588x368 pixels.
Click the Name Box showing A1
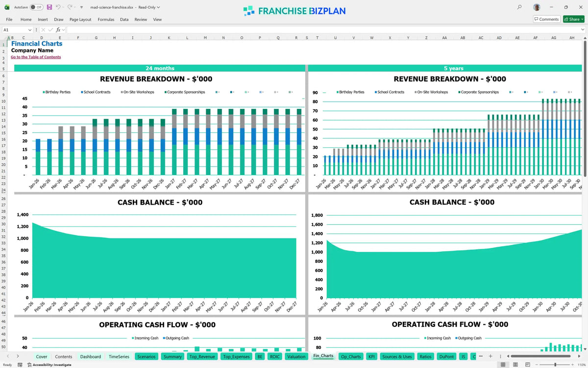coord(14,30)
